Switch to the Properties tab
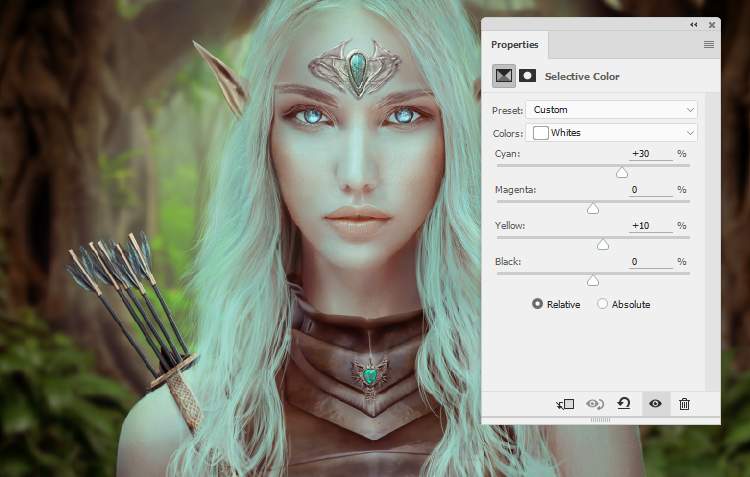The width and height of the screenshot is (750, 477). point(515,44)
